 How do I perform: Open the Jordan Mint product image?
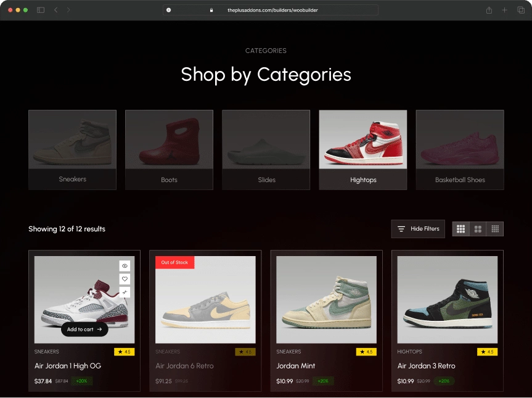pyautogui.click(x=326, y=299)
